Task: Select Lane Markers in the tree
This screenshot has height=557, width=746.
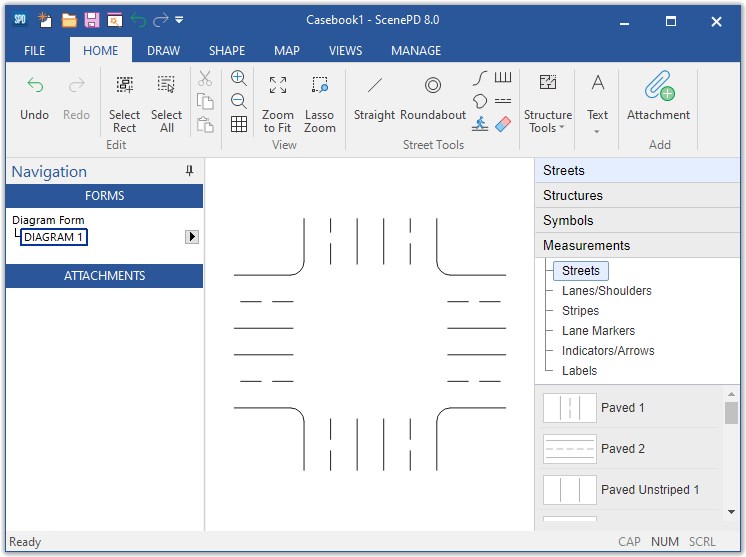Action: 598,331
